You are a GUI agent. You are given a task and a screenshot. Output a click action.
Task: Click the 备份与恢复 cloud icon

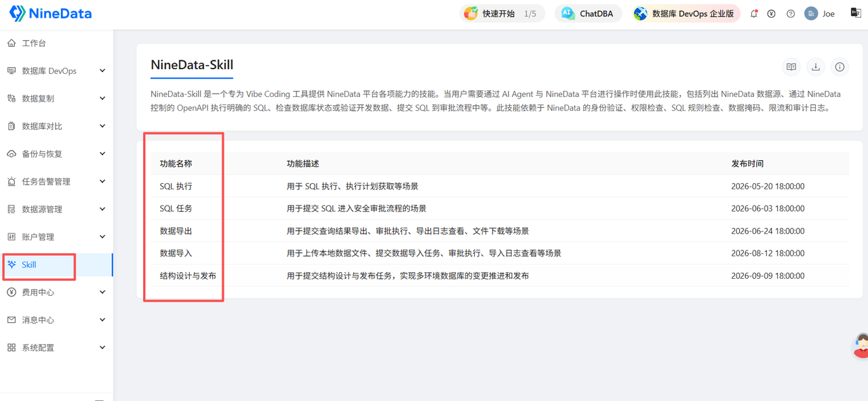click(12, 154)
